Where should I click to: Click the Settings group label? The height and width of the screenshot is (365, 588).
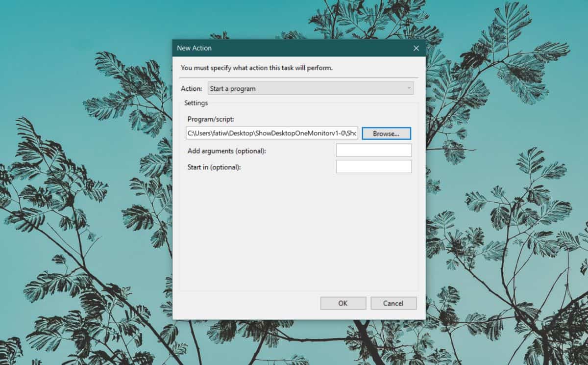(196, 103)
